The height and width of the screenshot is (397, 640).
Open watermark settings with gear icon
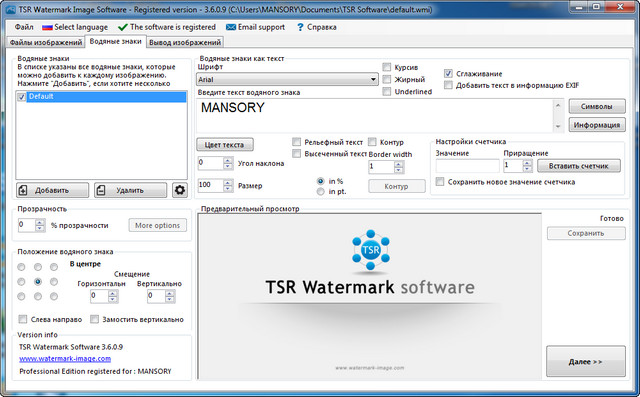pos(180,190)
